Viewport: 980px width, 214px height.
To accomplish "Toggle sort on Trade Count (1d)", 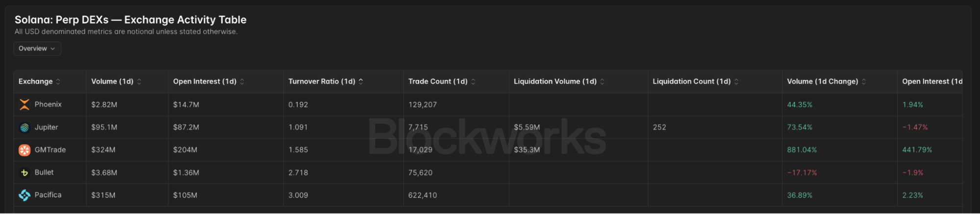I will pyautogui.click(x=473, y=81).
